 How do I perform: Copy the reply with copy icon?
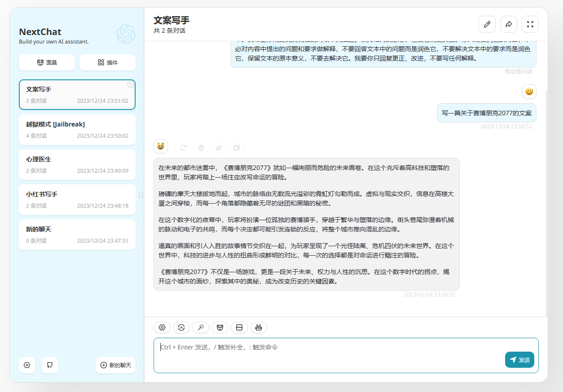[237, 148]
